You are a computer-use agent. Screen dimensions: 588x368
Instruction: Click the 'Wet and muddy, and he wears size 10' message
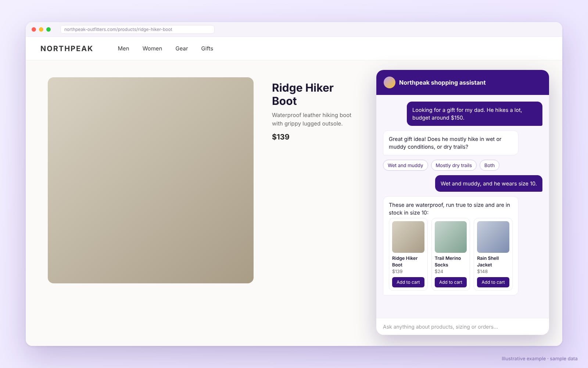point(489,184)
